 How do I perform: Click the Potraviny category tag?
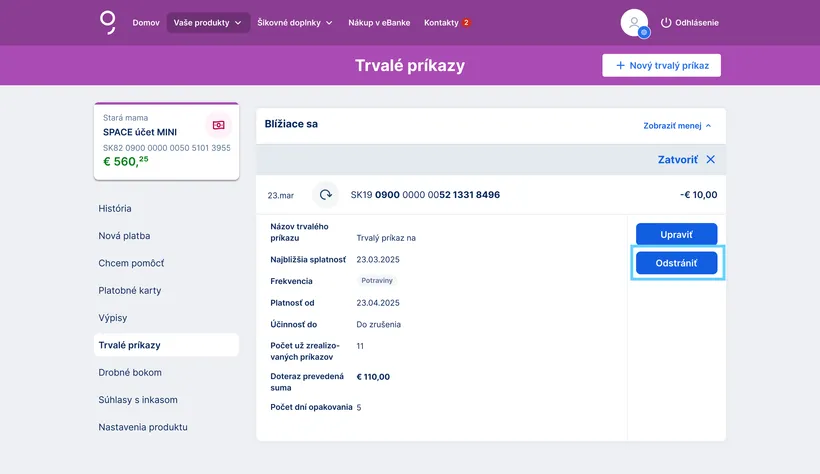click(x=377, y=281)
